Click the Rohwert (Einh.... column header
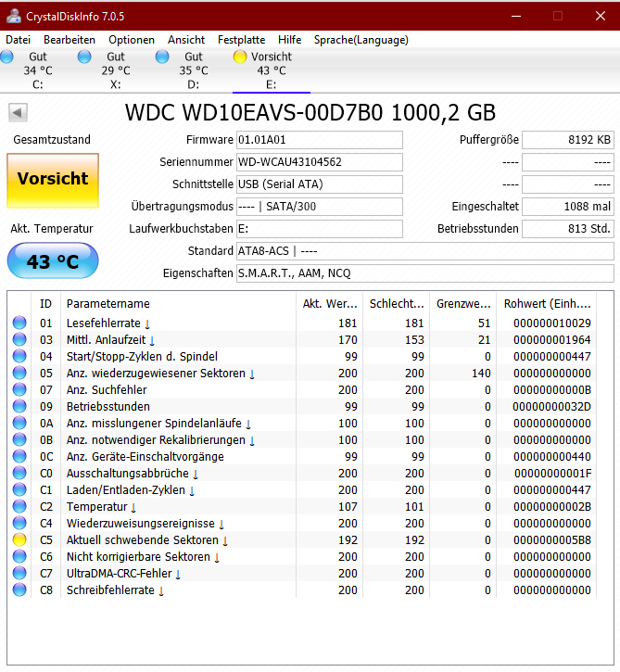The width and height of the screenshot is (620, 672). 547,304
